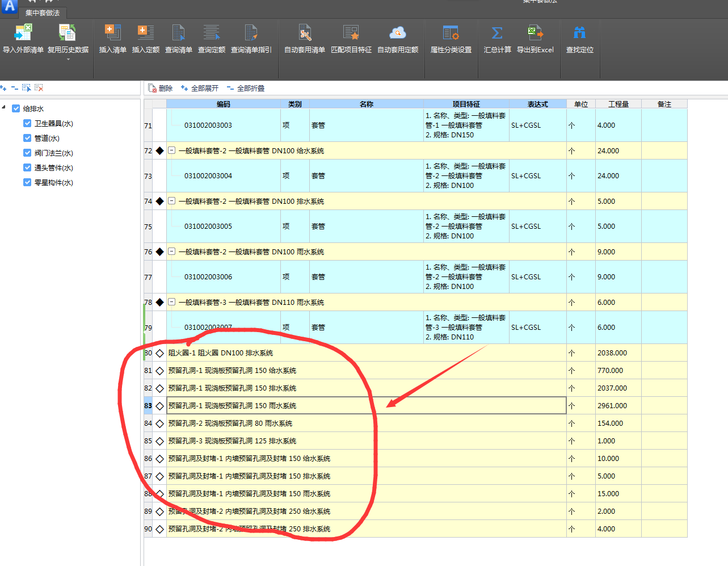Select row 82 预留孔洞-1 150 排水系统

click(x=367, y=388)
